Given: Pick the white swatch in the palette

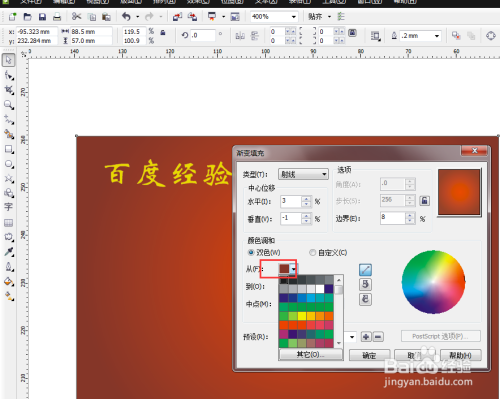Looking at the screenshot, I should click(x=320, y=289).
